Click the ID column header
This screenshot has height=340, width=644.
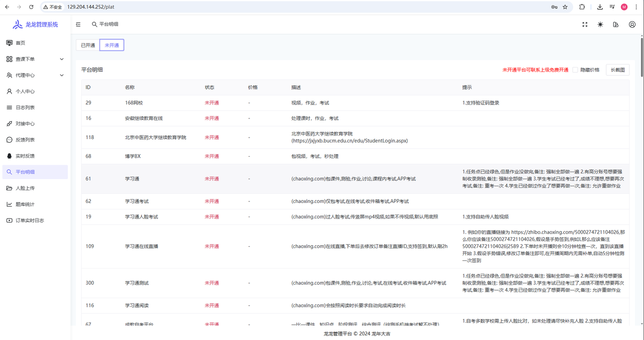point(88,87)
